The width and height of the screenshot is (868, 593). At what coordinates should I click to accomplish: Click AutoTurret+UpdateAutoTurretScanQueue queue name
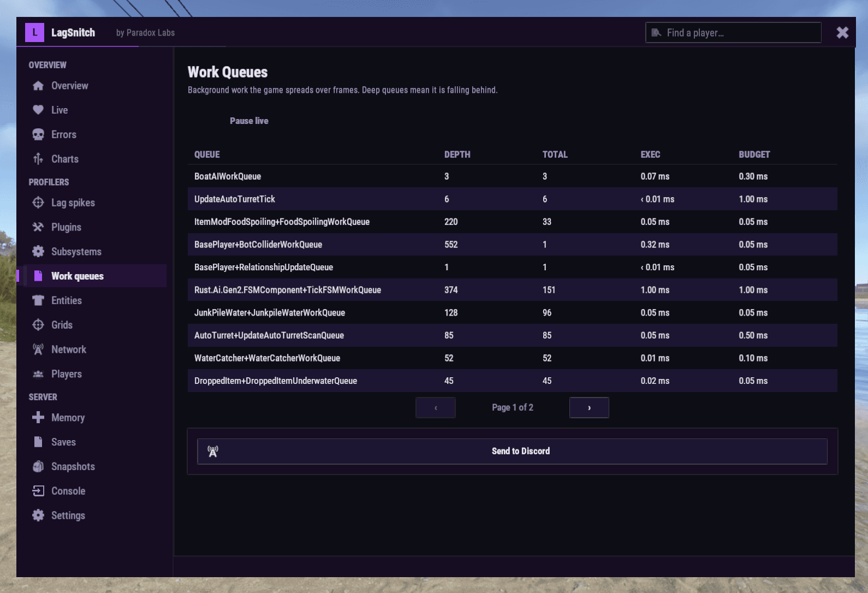tap(269, 335)
